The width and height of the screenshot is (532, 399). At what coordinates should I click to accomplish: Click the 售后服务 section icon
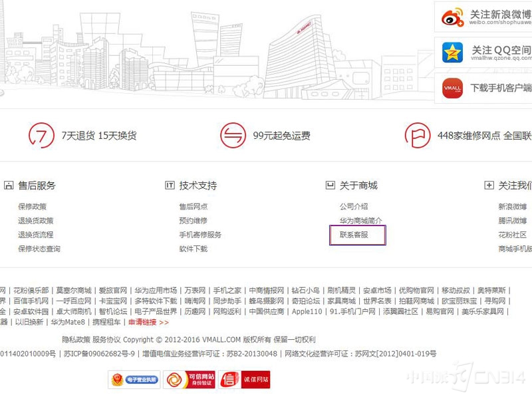(x=8, y=185)
